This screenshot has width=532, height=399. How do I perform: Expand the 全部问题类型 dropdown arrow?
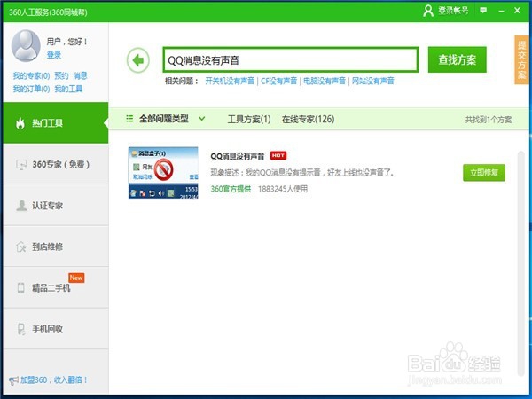pyautogui.click(x=202, y=119)
